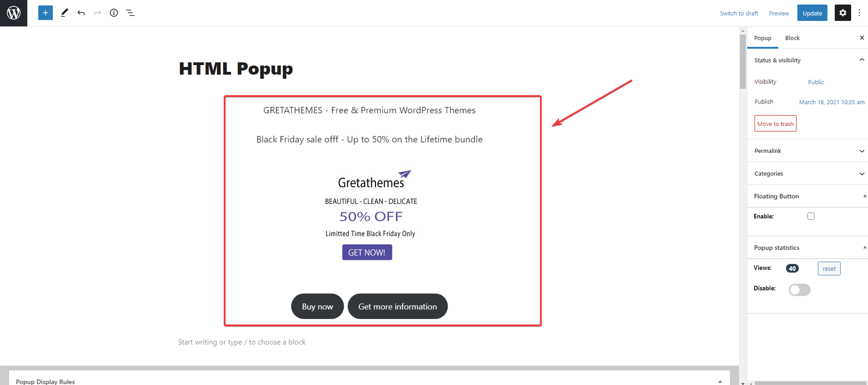Open the block inserter plus button

46,13
